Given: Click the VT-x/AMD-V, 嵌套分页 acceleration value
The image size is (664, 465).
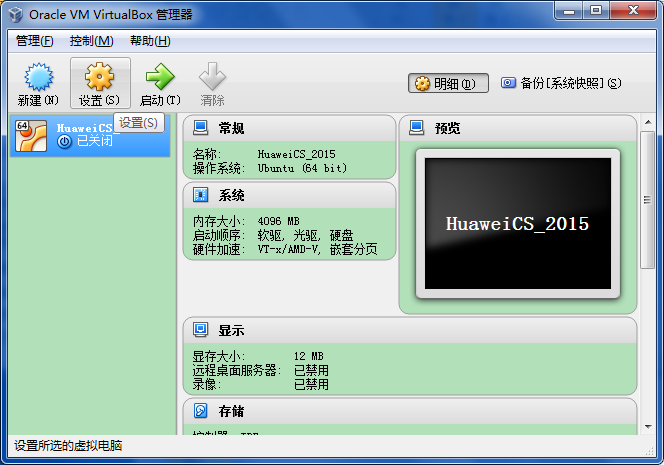Looking at the screenshot, I should (x=318, y=249).
